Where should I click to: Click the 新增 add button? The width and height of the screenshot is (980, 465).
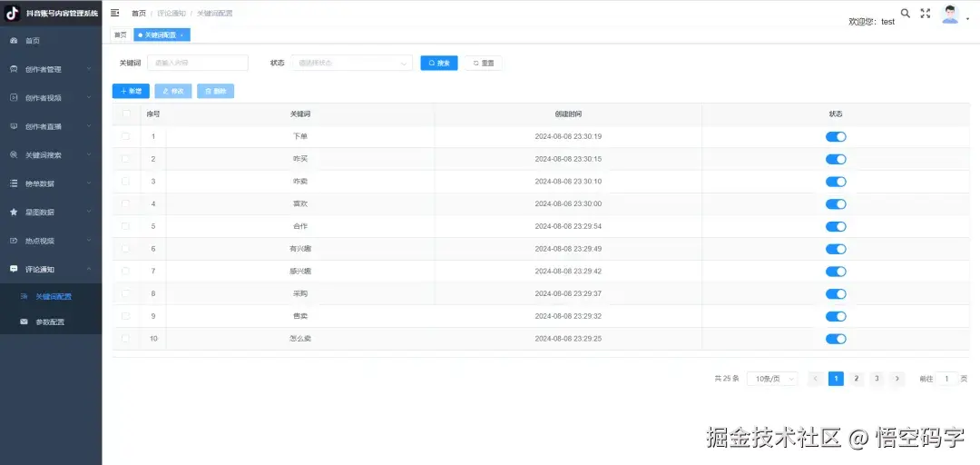[131, 92]
